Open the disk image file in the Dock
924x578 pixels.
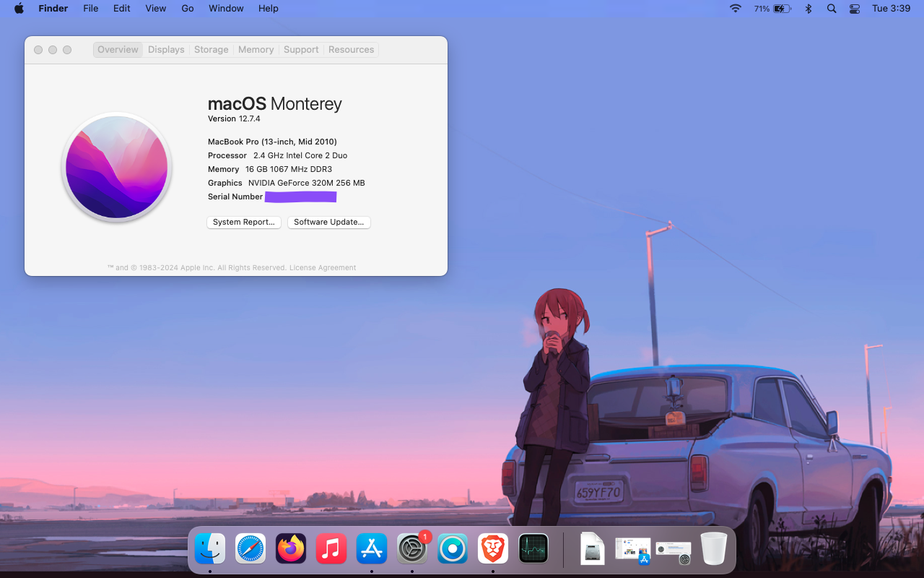pos(592,549)
